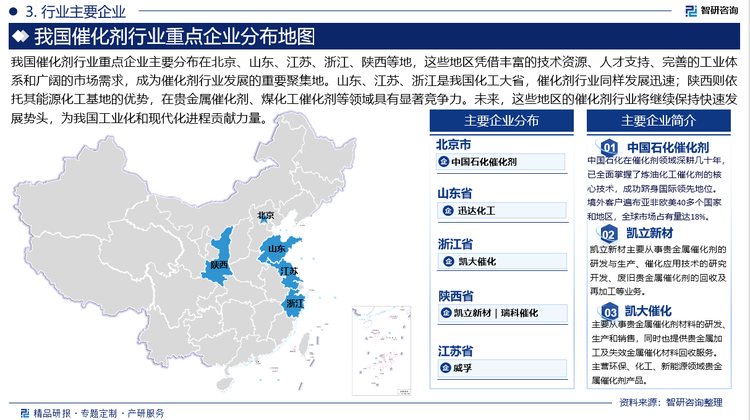This screenshot has width=750, height=420.
Task: Click the icon beside 威孚 entry
Action: pos(445,368)
